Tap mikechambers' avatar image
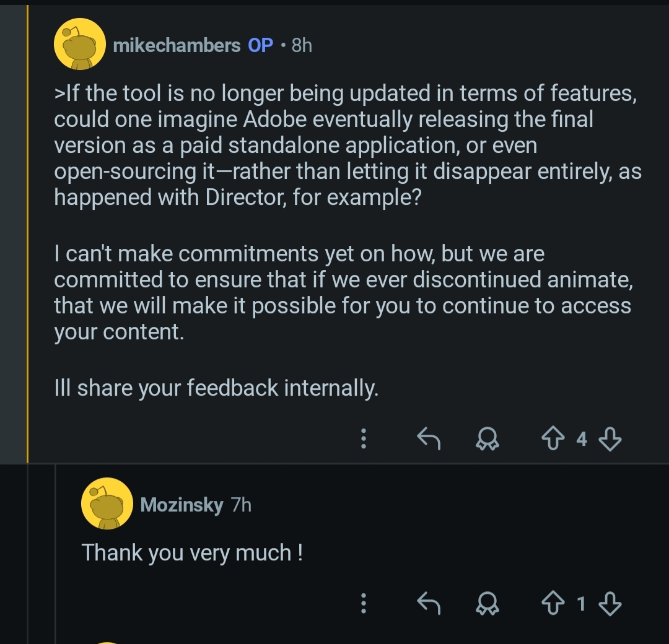 (79, 45)
